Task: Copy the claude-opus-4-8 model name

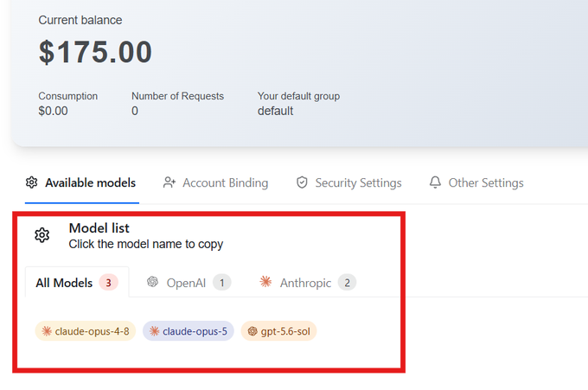Action: coord(85,331)
